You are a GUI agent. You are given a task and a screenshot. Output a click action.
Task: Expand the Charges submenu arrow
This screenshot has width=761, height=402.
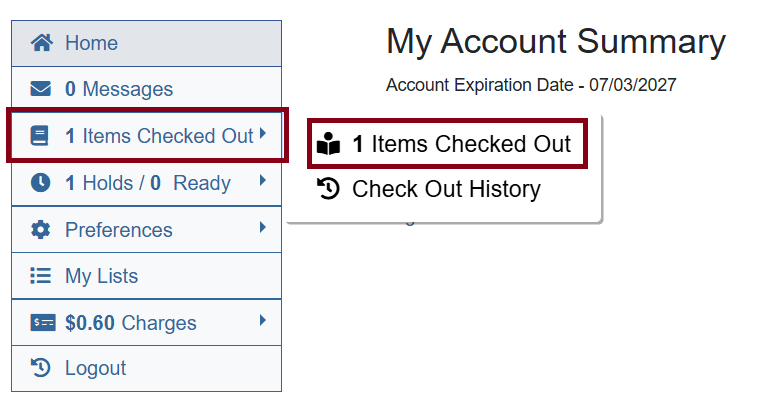263,321
